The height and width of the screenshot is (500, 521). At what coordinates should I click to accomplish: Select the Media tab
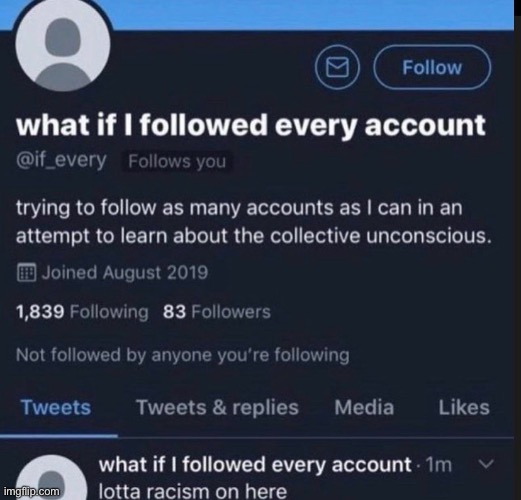(x=364, y=408)
